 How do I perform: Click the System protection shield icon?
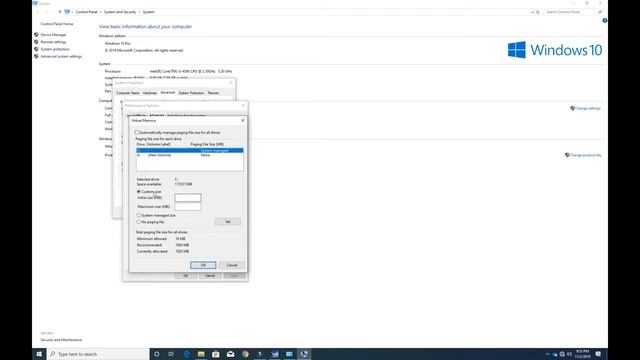point(36,49)
